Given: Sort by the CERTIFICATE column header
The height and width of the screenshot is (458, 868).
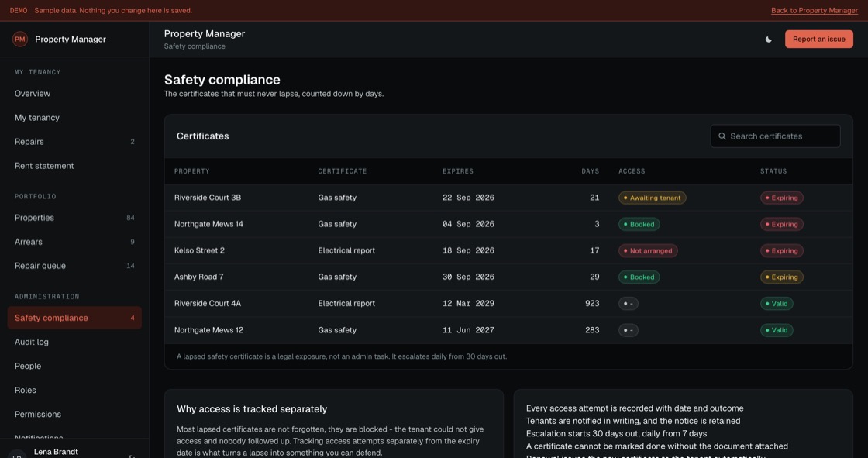Looking at the screenshot, I should tap(342, 171).
